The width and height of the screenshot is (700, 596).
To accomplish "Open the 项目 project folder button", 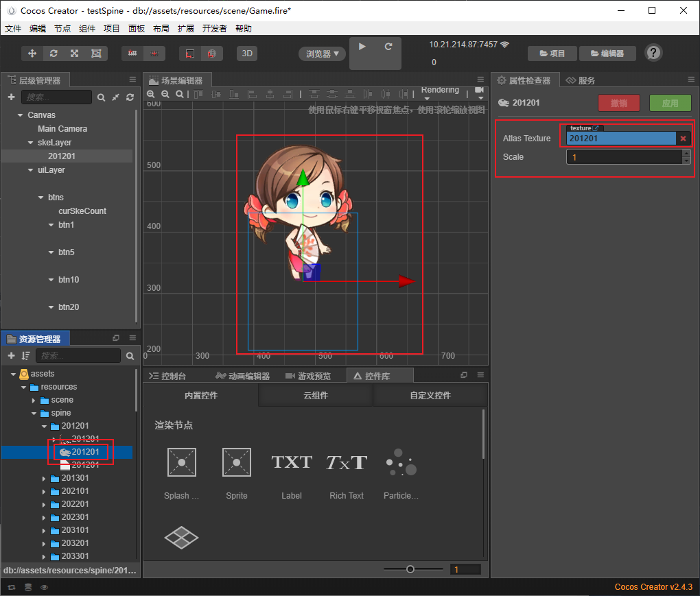I will pos(552,53).
